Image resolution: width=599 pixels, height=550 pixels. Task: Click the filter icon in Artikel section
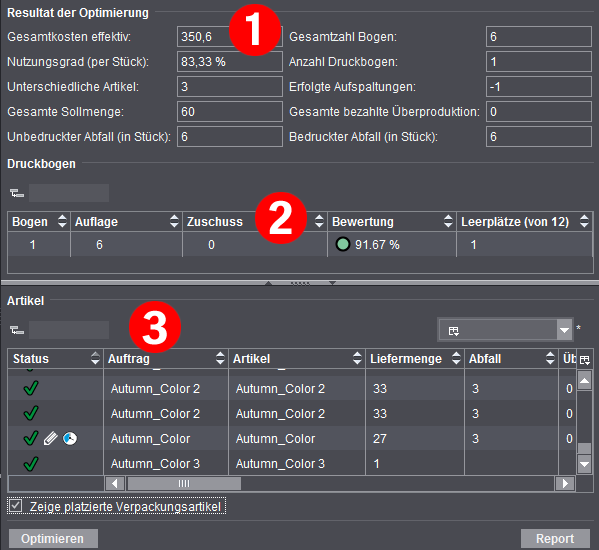17,330
